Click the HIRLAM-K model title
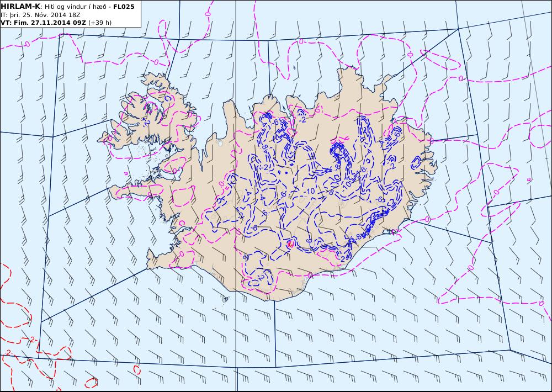Image resolution: width=552 pixels, height=392 pixels. point(21,7)
